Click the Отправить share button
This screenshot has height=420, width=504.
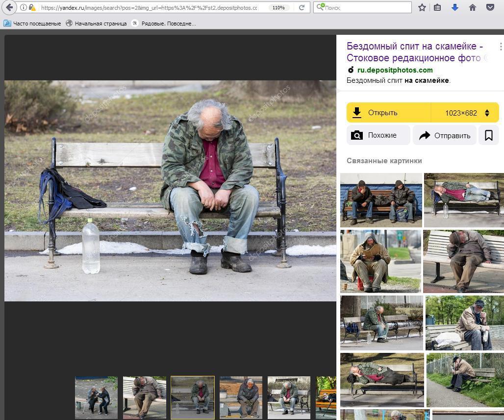[445, 135]
